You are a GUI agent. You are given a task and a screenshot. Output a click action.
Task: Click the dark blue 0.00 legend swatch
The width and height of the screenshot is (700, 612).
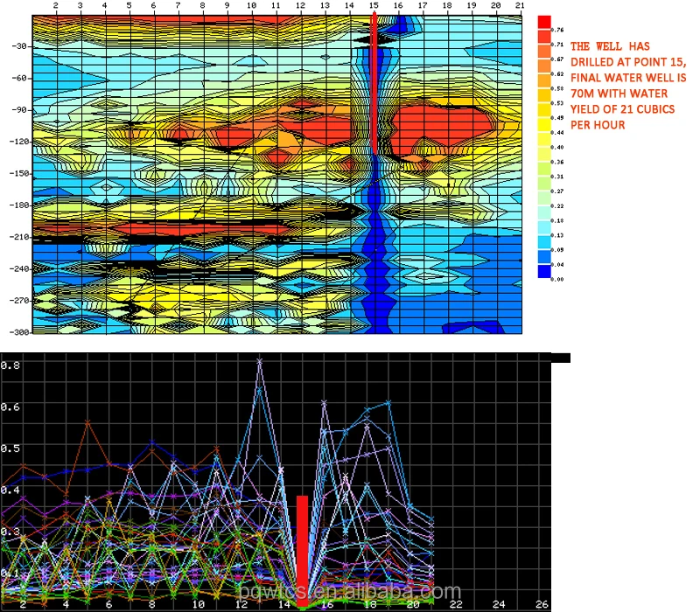tap(544, 272)
